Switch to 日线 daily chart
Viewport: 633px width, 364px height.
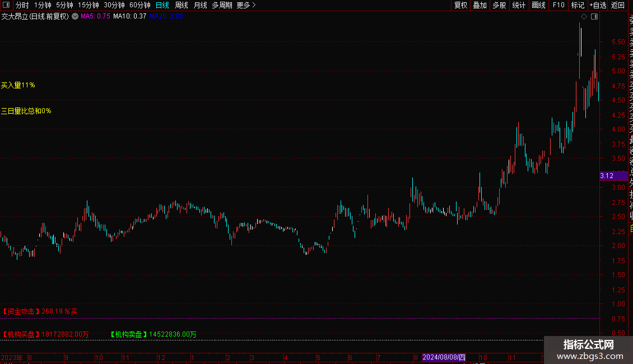[162, 5]
